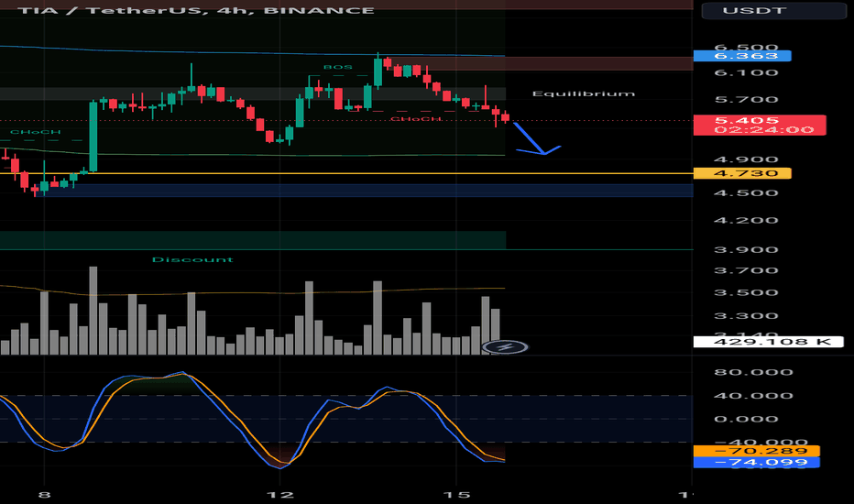Click the Discount zone label
The width and height of the screenshot is (854, 504).
(192, 259)
